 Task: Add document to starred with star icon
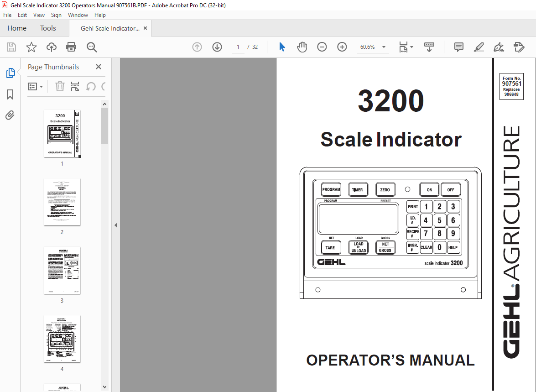click(x=31, y=47)
